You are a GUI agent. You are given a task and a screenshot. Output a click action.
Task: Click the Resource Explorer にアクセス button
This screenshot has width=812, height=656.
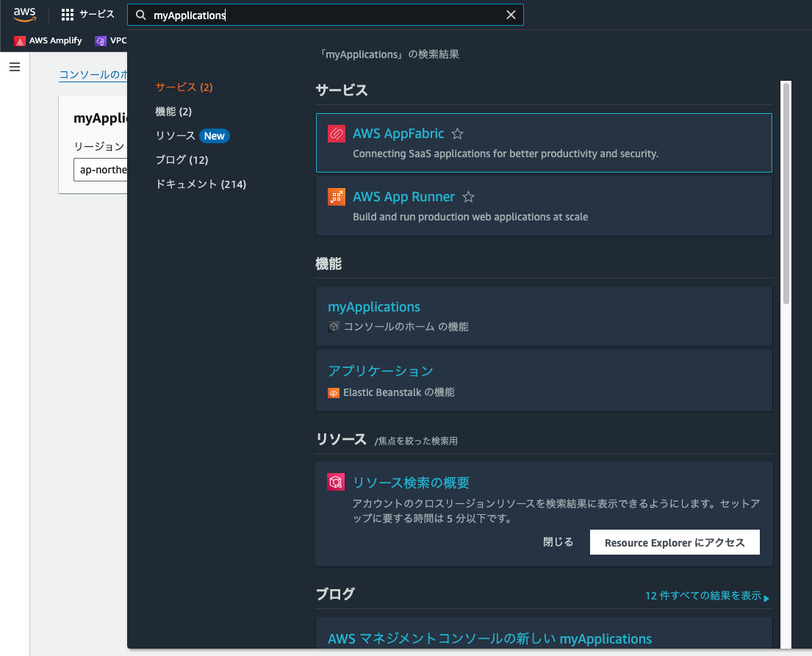[674, 542]
